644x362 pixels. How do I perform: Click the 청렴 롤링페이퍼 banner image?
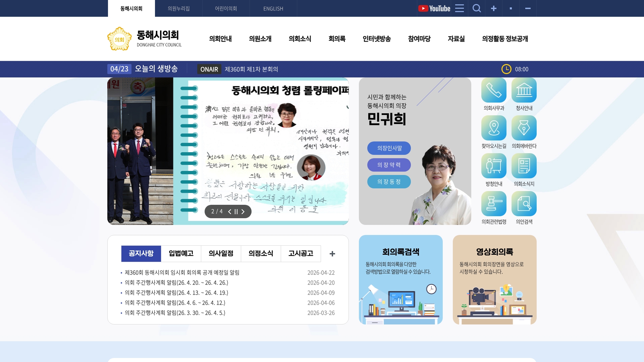tap(261, 151)
